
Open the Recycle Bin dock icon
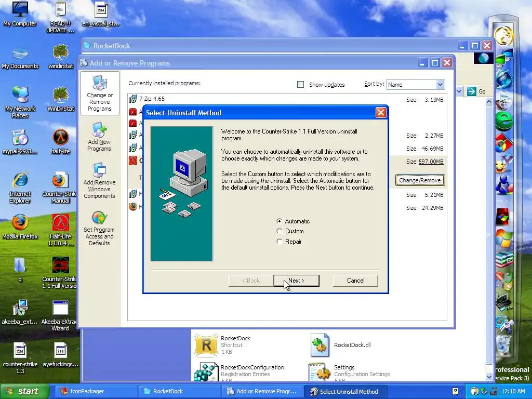(503, 344)
